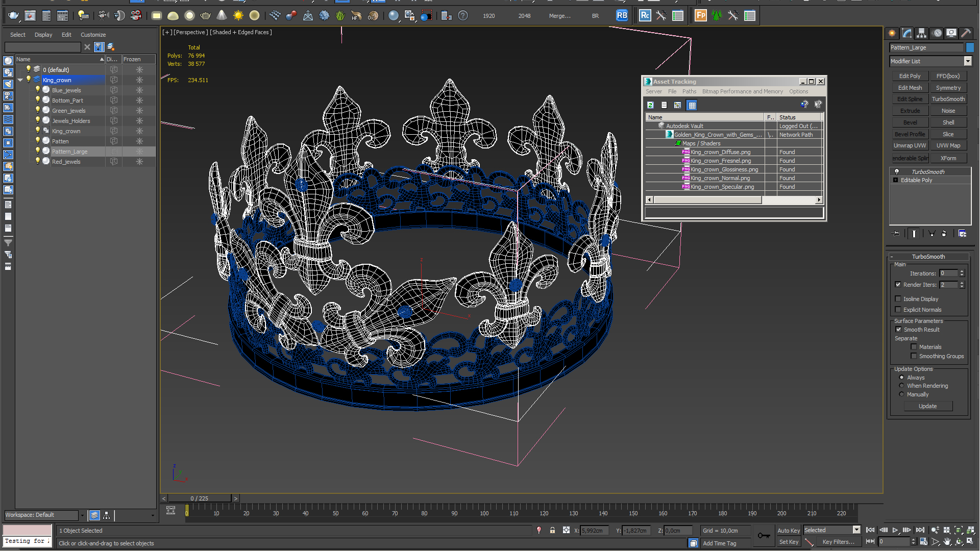Open the Utilities hammer panel tab
This screenshot has width=980, height=551.
[x=966, y=33]
